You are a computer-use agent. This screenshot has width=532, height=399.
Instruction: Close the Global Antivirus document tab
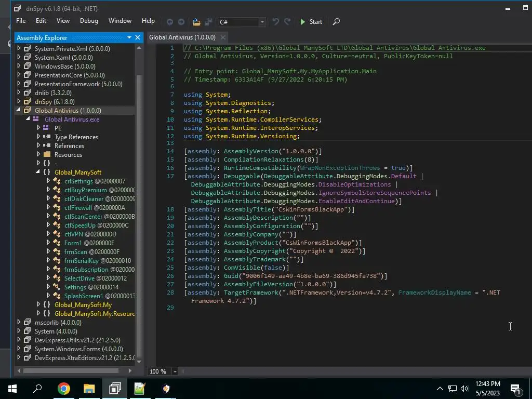(x=223, y=37)
